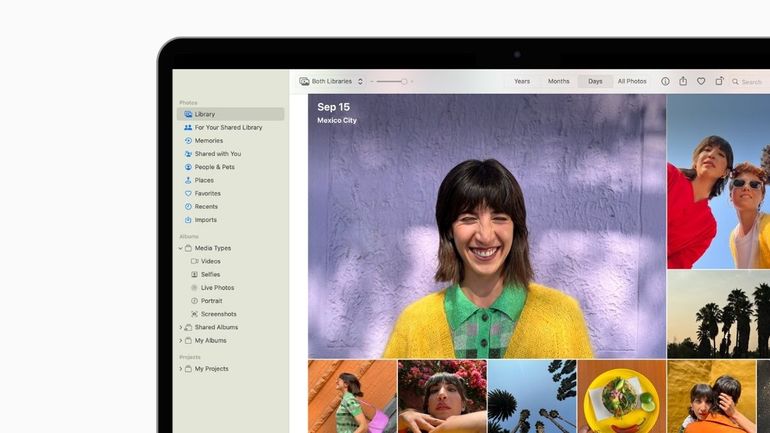Screen dimensions: 770x433
Task: Open the palm trees blue sky photo
Action: pyautogui.click(x=532, y=396)
